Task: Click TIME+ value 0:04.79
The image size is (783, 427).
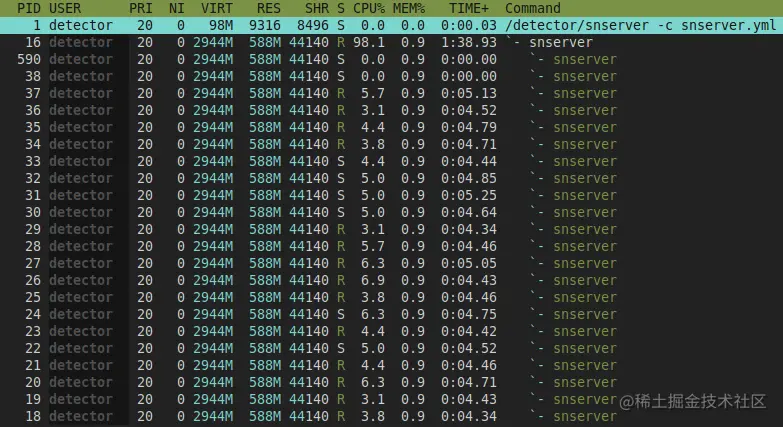Action: [x=469, y=127]
